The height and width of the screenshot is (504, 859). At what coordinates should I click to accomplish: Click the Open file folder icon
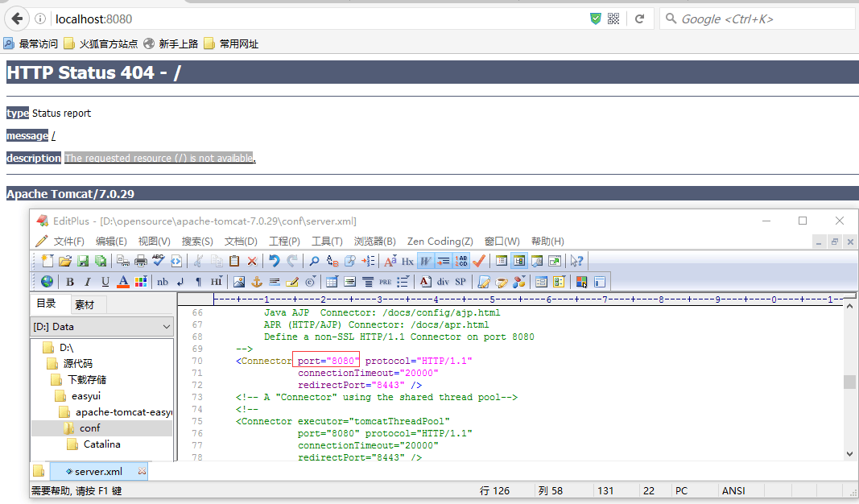[x=65, y=262]
